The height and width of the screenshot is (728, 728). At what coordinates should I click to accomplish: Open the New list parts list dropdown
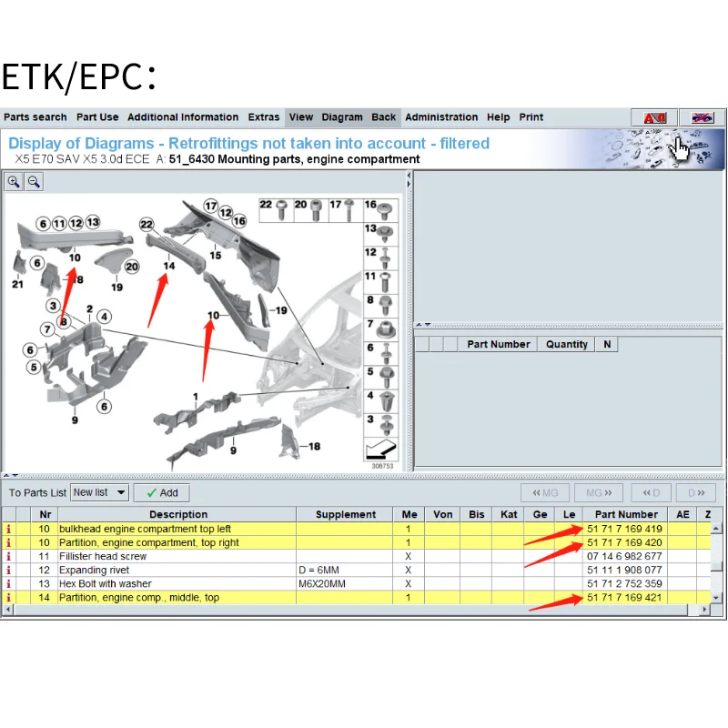(x=99, y=492)
